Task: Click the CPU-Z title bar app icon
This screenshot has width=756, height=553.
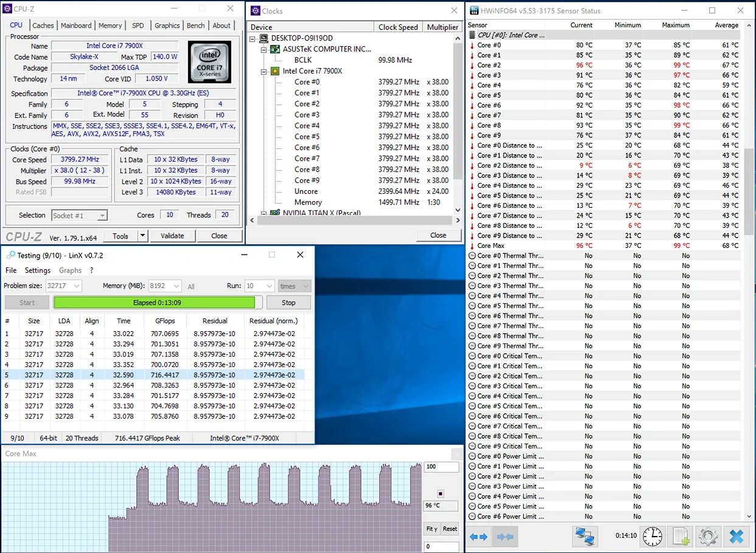Action: click(8, 9)
